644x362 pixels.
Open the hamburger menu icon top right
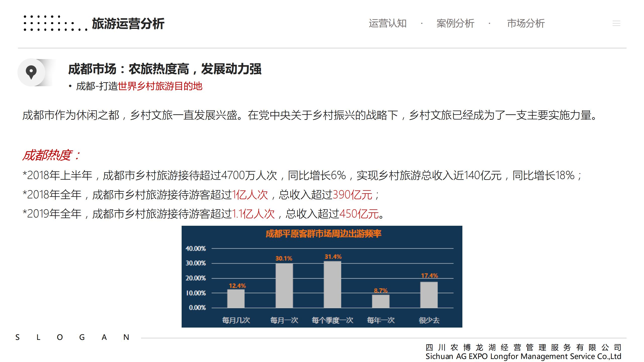point(616,23)
